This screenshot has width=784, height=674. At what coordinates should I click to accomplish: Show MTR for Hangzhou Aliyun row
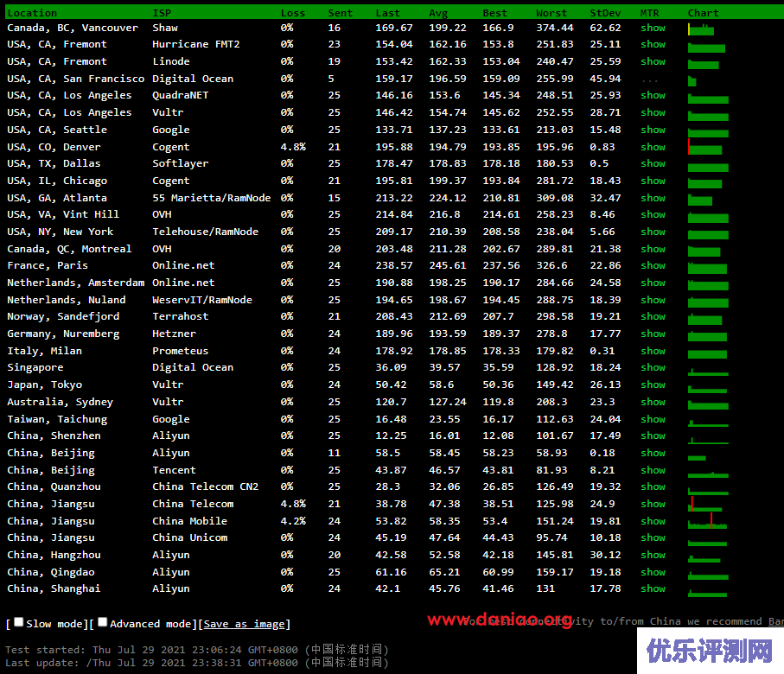[x=653, y=555]
